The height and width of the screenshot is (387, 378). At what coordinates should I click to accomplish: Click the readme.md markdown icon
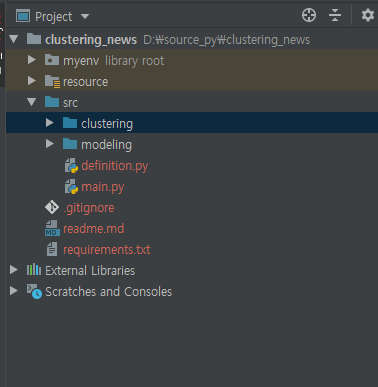52,228
